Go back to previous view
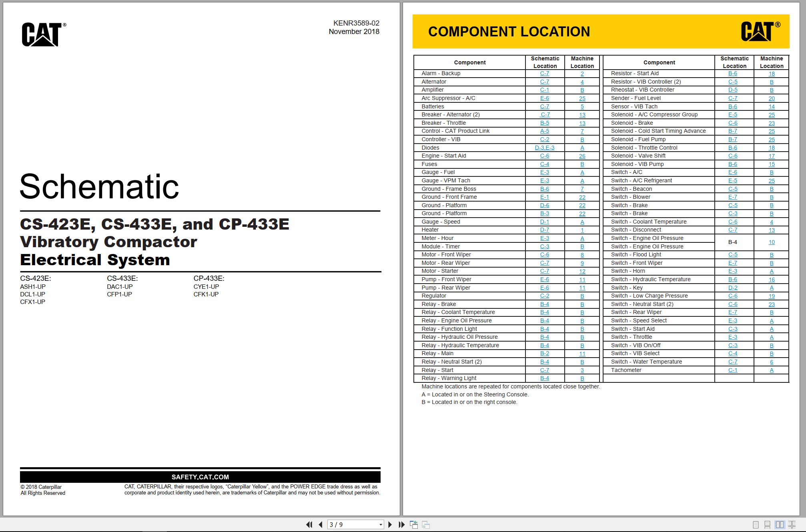The height and width of the screenshot is (532, 806). coord(414,524)
